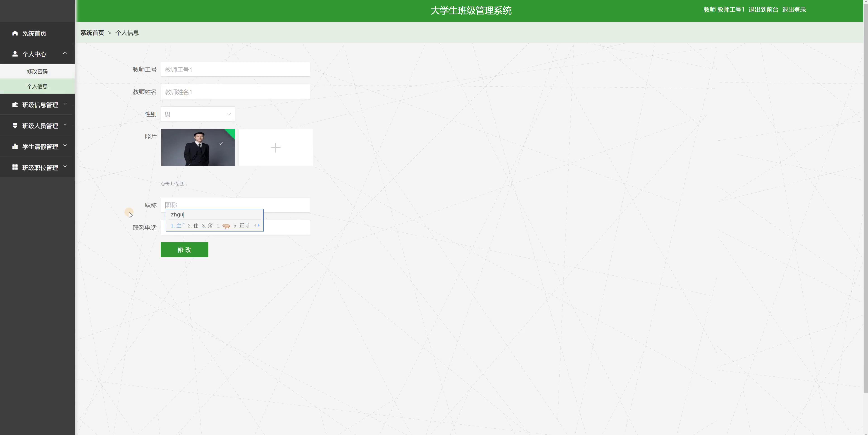Open the 性别 dropdown showing 男
Image resolution: width=868 pixels, height=435 pixels.
click(x=198, y=114)
